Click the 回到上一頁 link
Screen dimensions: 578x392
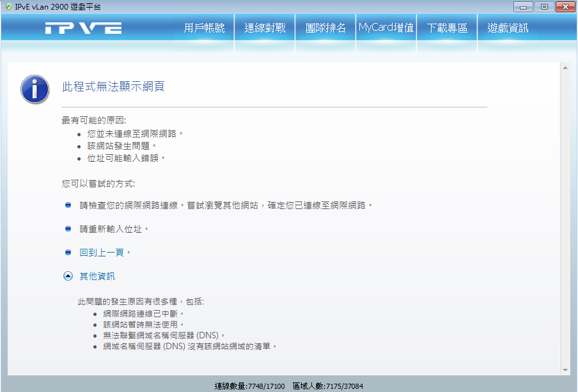pyautogui.click(x=105, y=253)
